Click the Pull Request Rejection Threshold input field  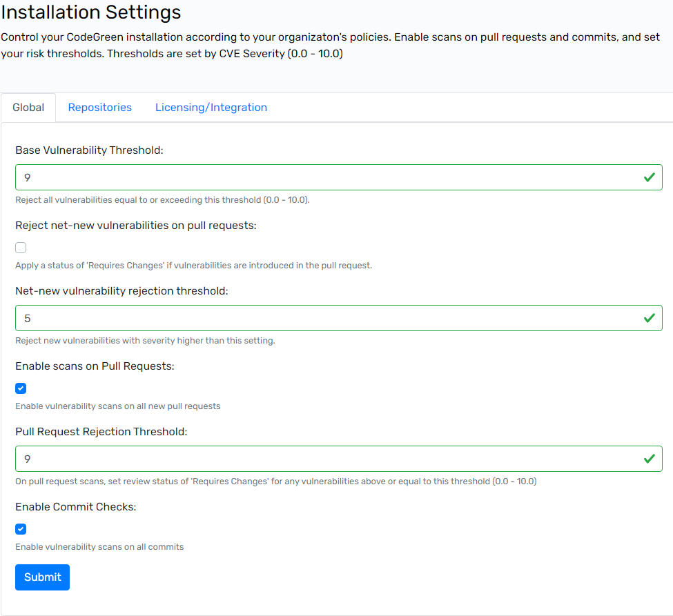[339, 459]
